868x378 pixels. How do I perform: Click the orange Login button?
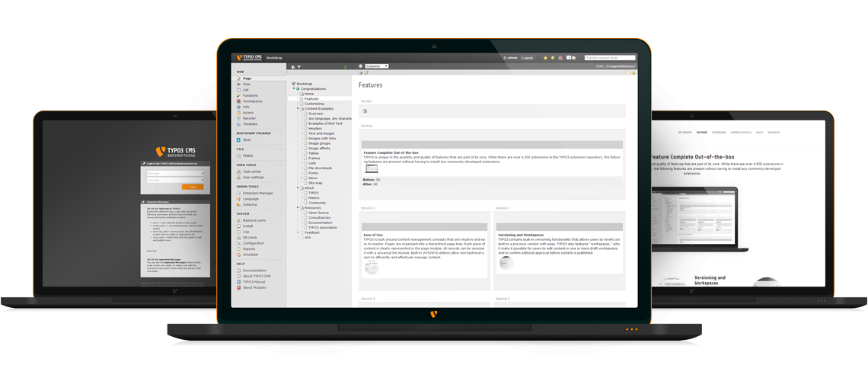pyautogui.click(x=193, y=186)
